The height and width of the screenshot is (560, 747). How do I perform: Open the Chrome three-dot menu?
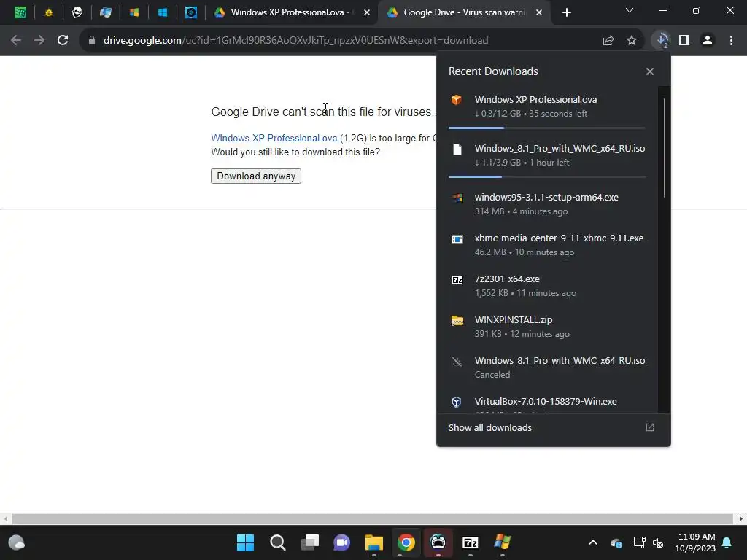click(x=731, y=41)
